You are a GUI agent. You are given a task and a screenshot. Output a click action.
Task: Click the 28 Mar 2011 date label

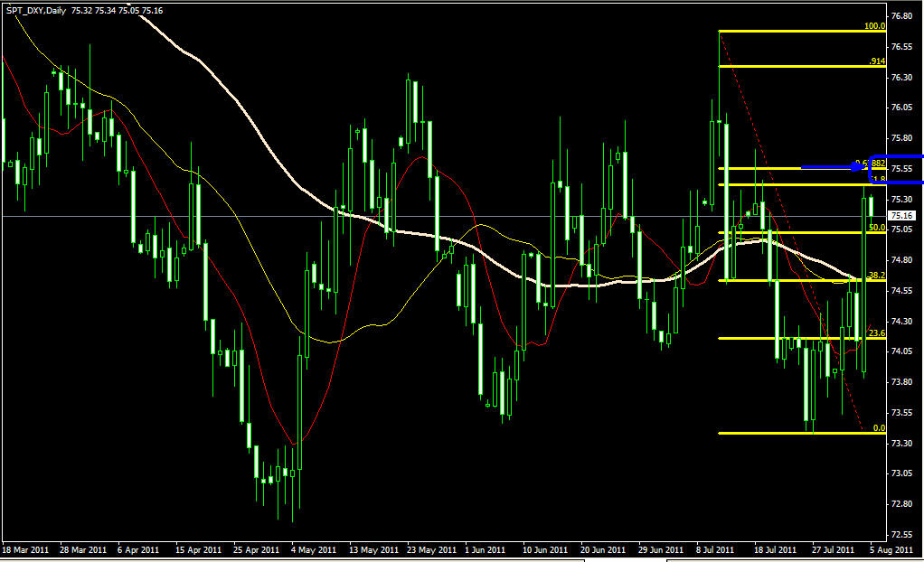83,549
